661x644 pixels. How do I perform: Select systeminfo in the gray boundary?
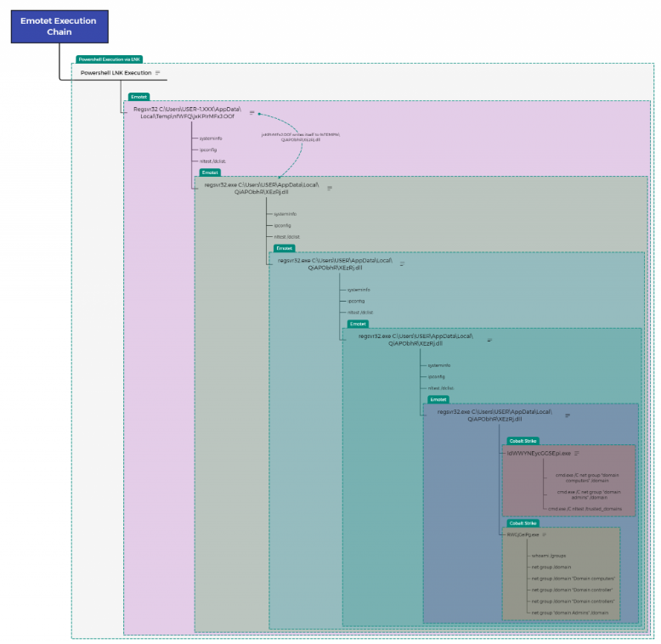285,214
